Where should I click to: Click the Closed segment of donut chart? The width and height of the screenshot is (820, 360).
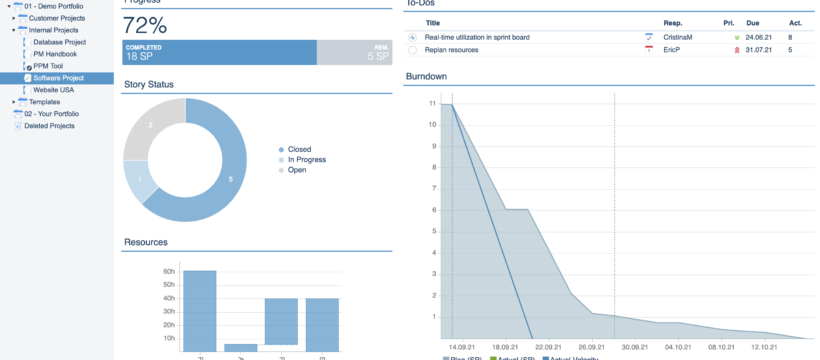point(231,179)
